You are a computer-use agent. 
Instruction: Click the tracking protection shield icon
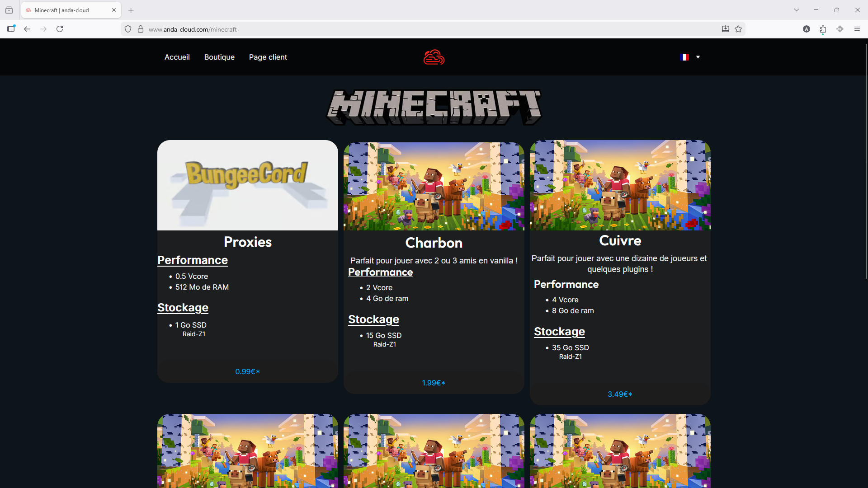point(128,29)
